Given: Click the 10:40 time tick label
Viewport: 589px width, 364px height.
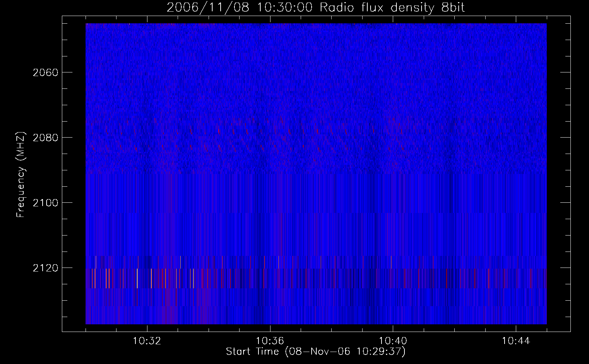Looking at the screenshot, I should 393,341.
